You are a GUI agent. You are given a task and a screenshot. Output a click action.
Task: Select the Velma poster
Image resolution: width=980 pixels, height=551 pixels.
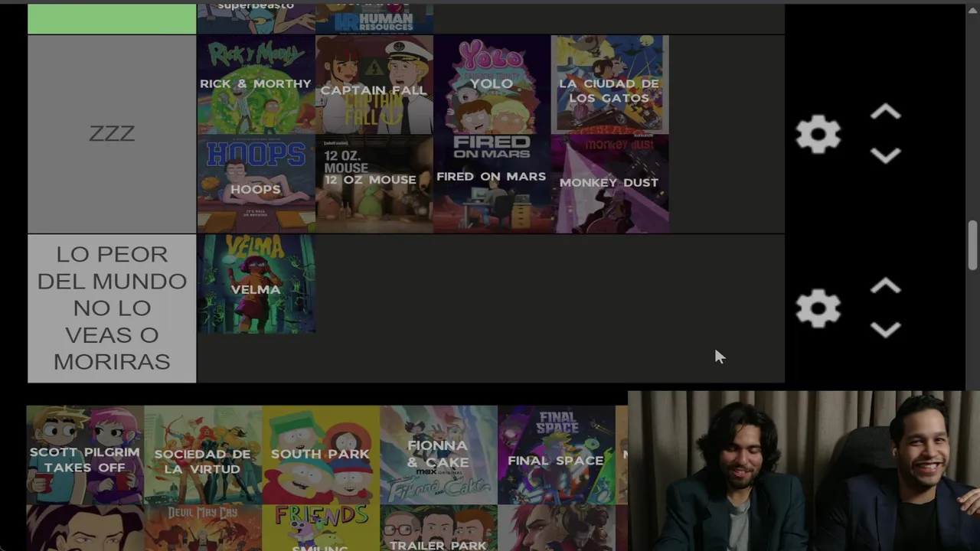(256, 284)
